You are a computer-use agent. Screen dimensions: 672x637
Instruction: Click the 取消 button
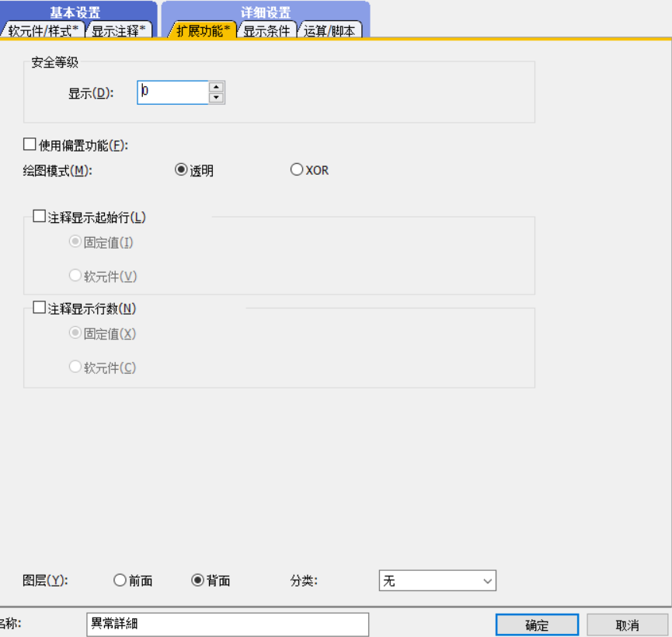[x=627, y=625]
